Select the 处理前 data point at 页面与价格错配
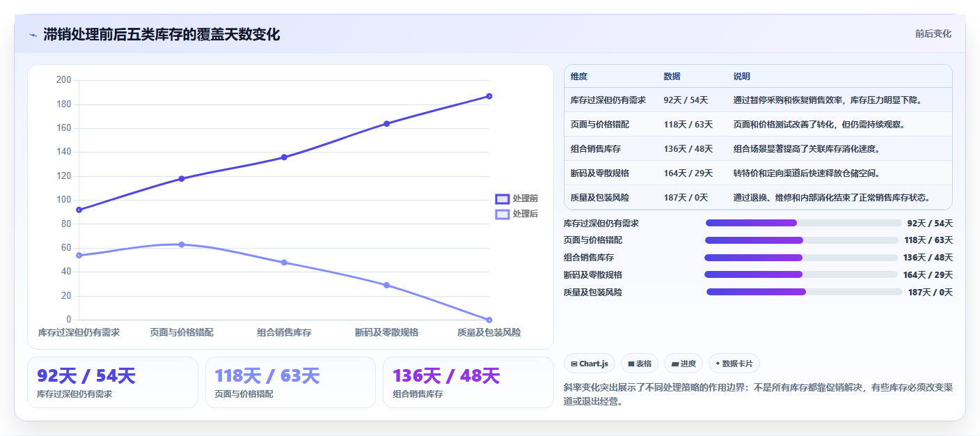The image size is (980, 436). (x=182, y=179)
